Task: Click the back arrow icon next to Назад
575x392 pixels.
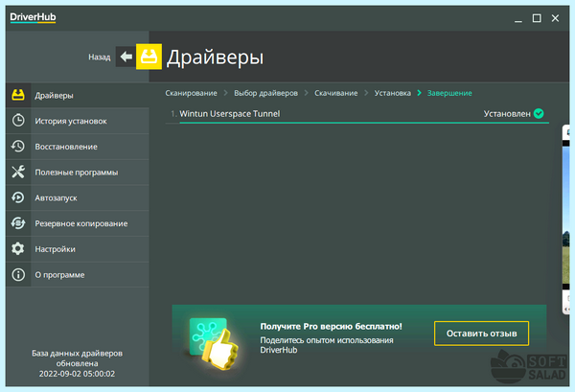Action: coord(126,57)
